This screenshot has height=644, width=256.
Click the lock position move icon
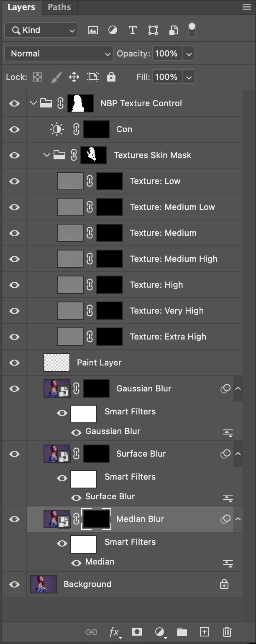pyautogui.click(x=74, y=77)
